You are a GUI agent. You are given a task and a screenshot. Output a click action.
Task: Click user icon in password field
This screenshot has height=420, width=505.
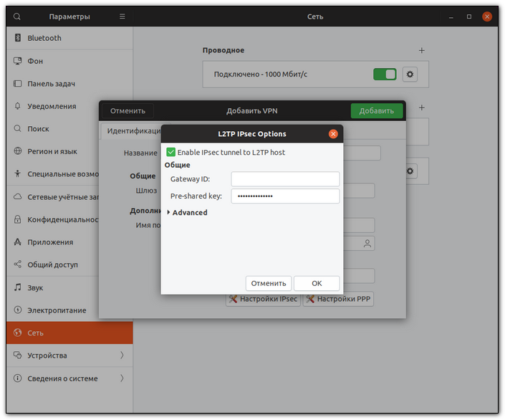(367, 244)
